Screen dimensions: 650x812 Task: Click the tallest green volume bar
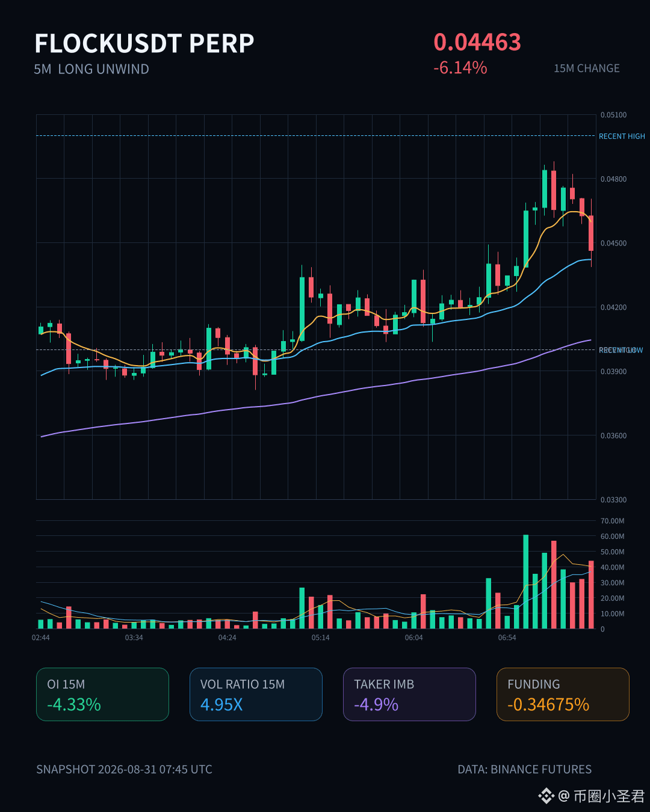coord(526,582)
